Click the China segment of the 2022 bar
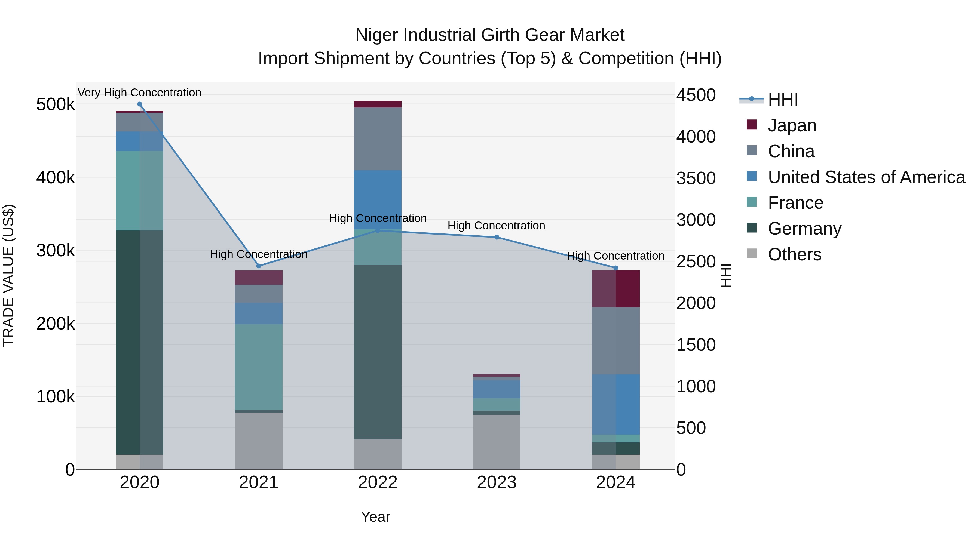 (378, 139)
